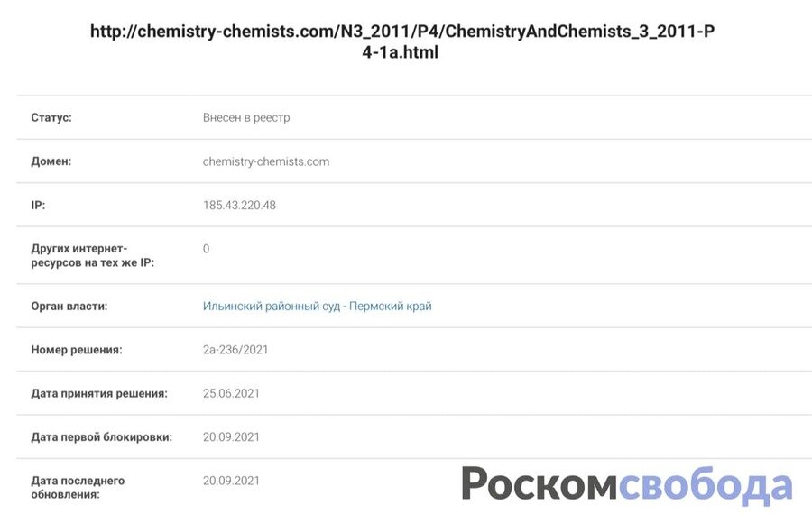Click the Домен label
This screenshot has width=812, height=514.
51,161
